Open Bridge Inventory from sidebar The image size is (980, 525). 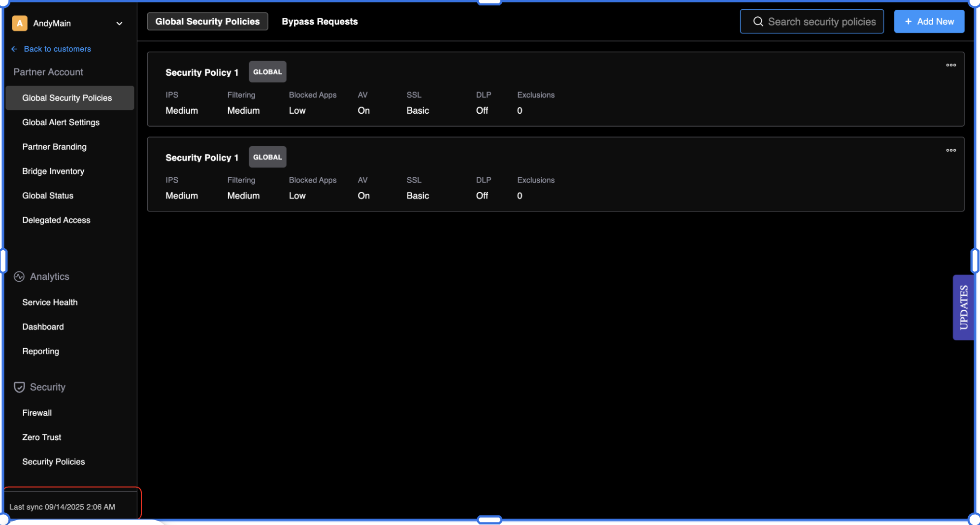tap(53, 171)
